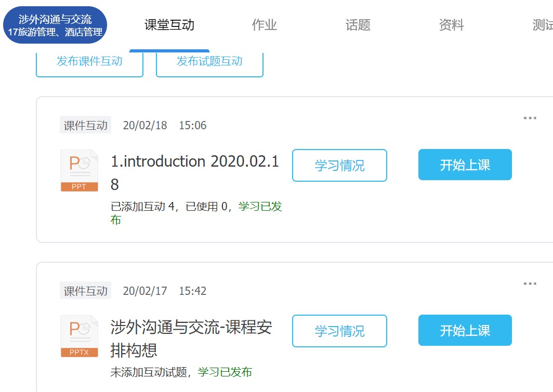
Task: Open the 1.introduction 2020.02.18 title
Action: 195,162
